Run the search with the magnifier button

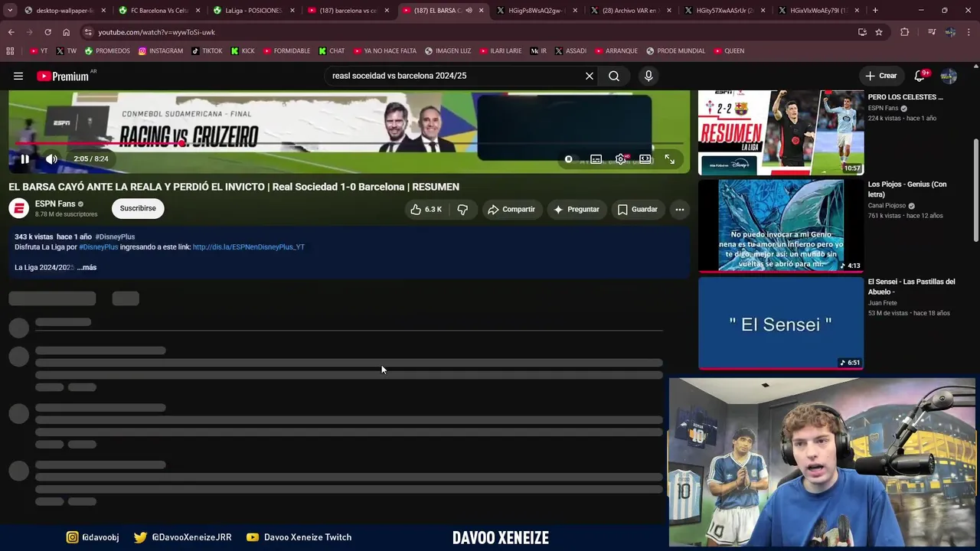(614, 76)
